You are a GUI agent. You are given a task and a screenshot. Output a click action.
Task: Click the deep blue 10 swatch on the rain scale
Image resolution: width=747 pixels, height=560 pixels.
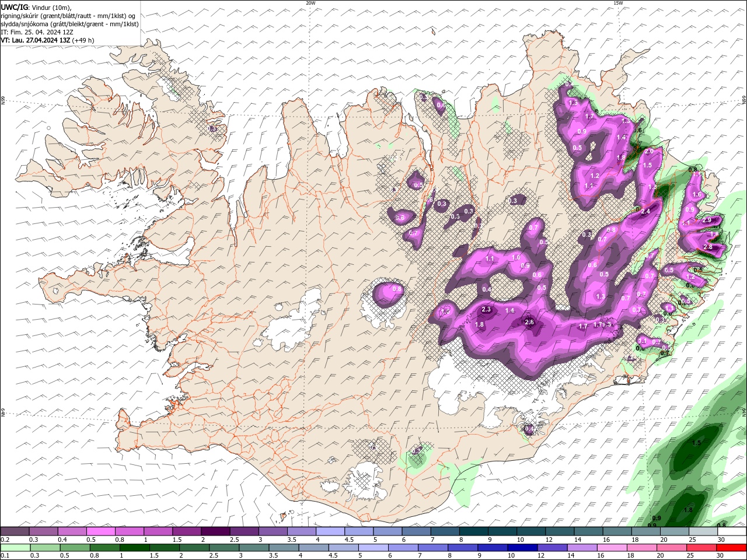[x=522, y=548]
